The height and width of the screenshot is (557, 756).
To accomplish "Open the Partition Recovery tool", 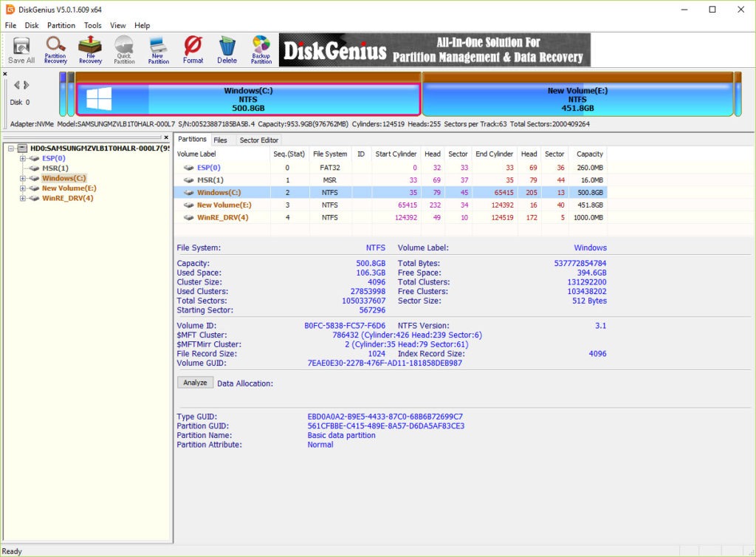I will tap(55, 50).
